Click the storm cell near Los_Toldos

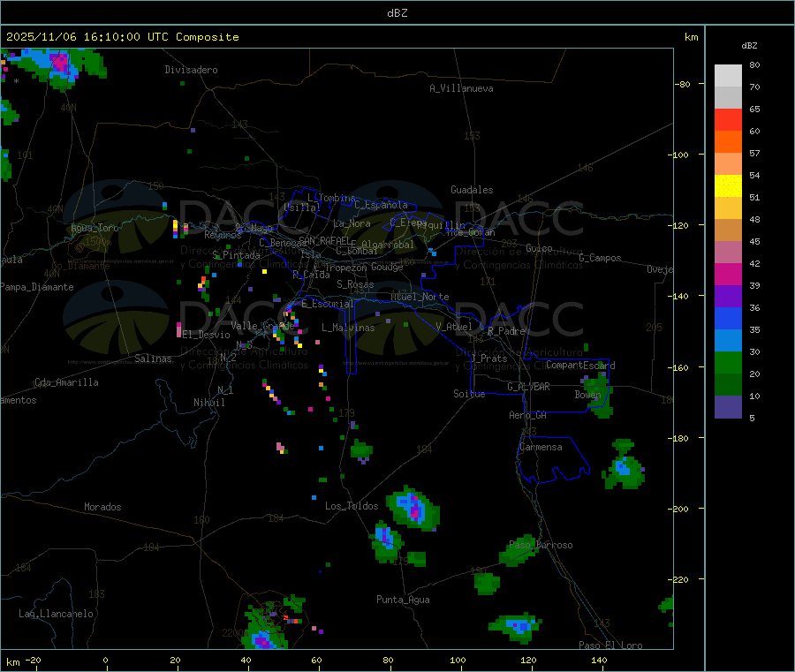(413, 509)
